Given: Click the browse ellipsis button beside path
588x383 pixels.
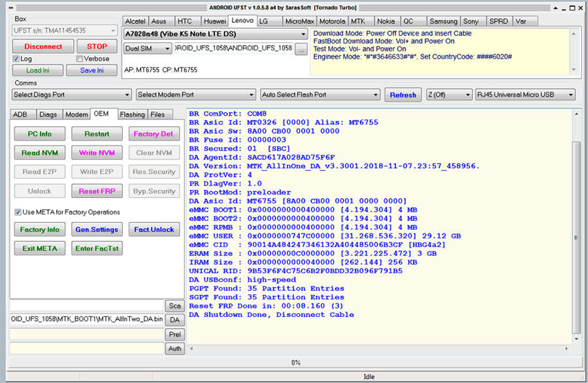Looking at the screenshot, I should [x=301, y=49].
